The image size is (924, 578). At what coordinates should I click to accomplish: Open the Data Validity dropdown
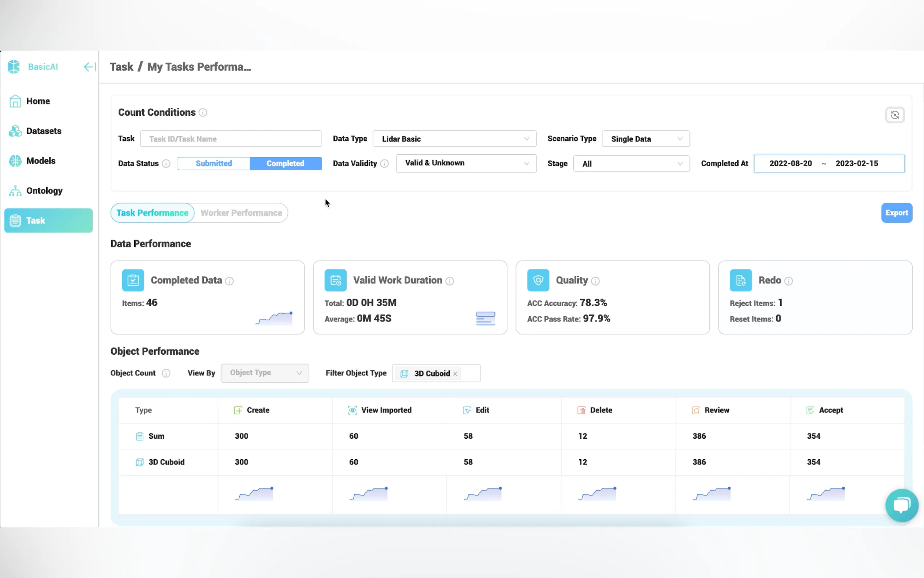466,164
